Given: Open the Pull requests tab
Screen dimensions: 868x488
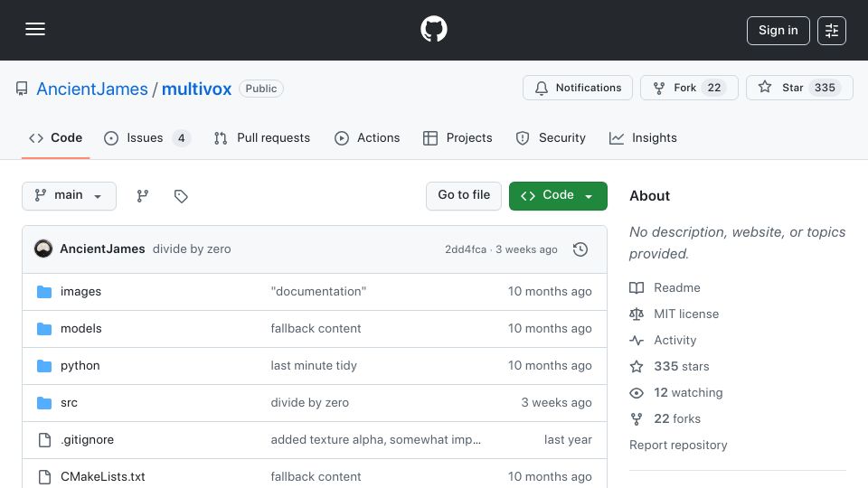Looking at the screenshot, I should click(262, 137).
